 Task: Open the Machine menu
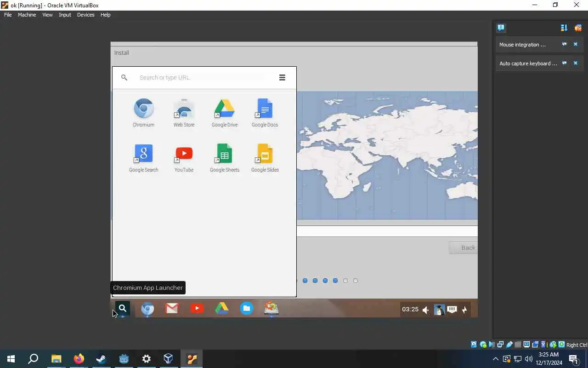pos(27,15)
